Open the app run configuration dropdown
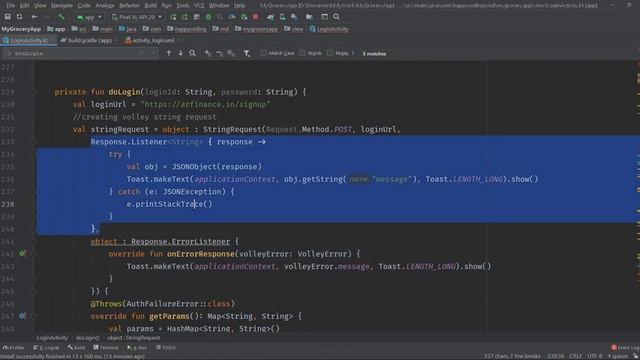 click(89, 17)
